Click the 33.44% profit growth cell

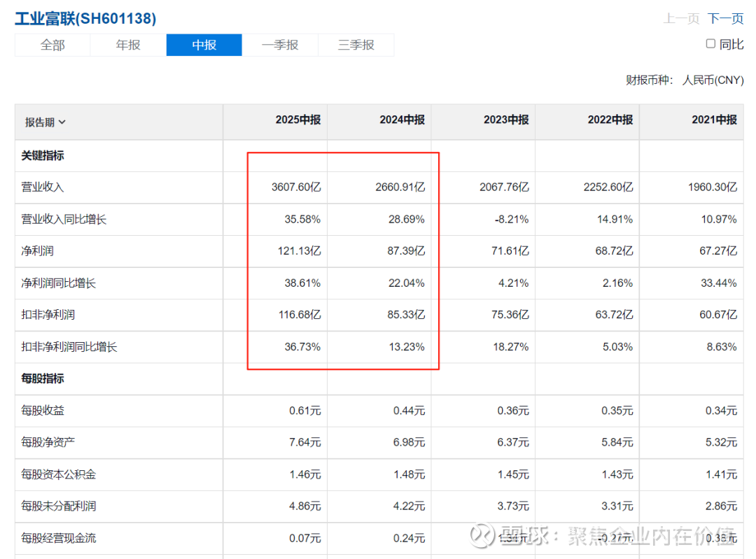click(x=719, y=283)
